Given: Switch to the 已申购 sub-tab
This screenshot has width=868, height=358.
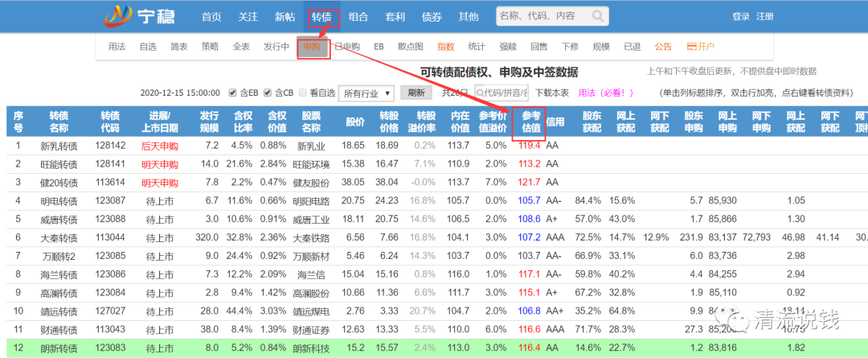Looking at the screenshot, I should [346, 47].
